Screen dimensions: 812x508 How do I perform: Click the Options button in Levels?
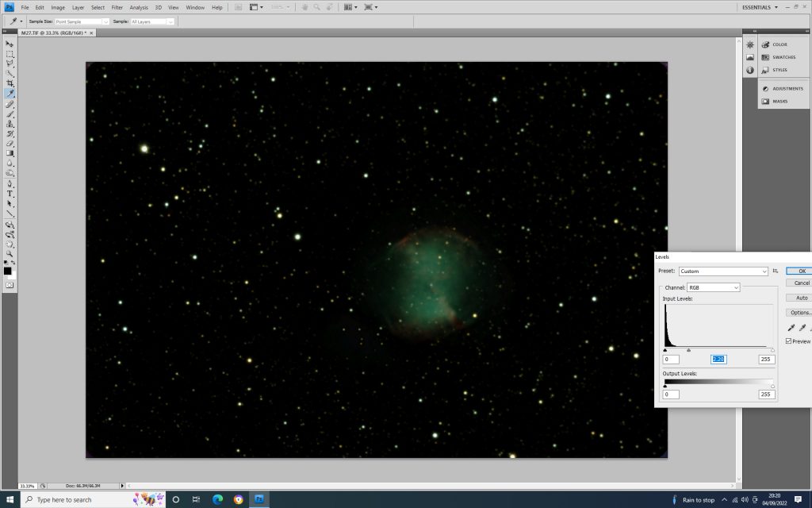799,313
